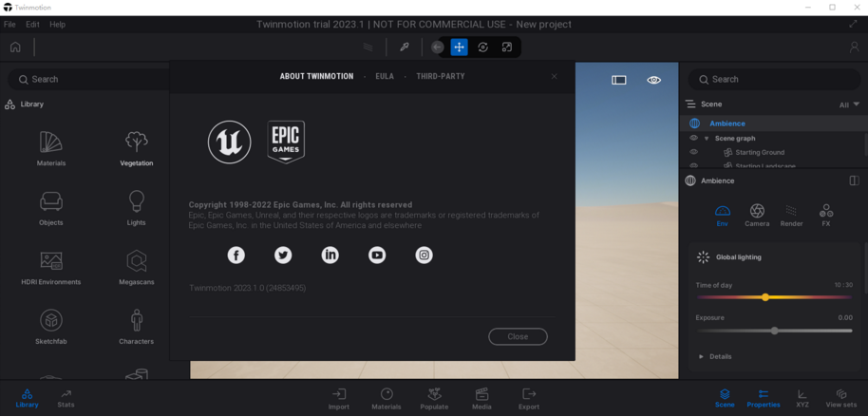This screenshot has width=868, height=417.
Task: Click the Close button in About dialog
Action: click(518, 336)
